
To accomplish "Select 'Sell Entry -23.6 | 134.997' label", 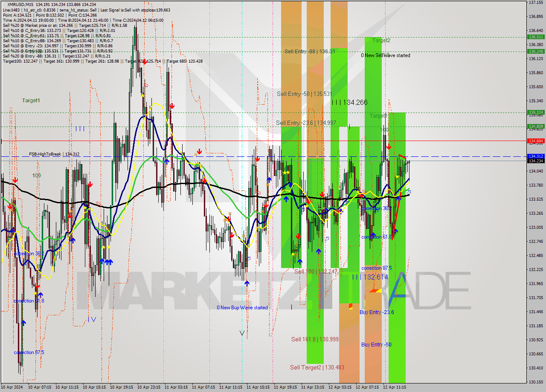I will click(x=306, y=123).
